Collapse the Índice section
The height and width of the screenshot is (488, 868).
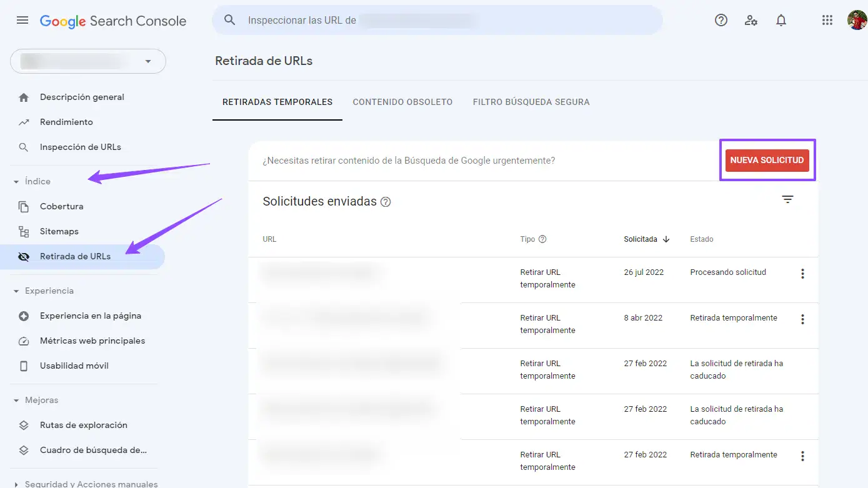point(32,181)
